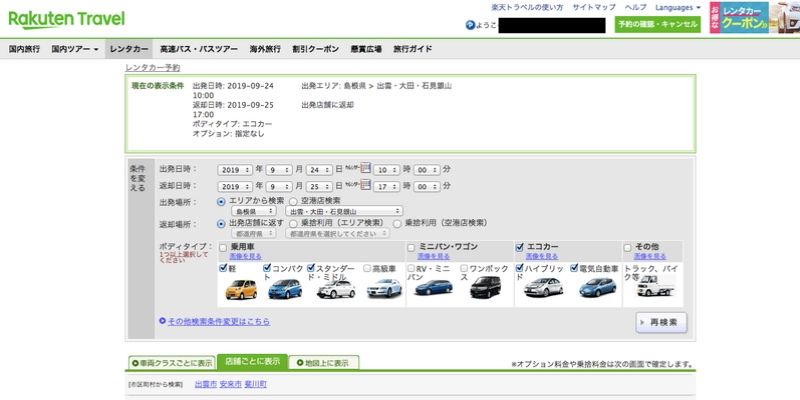
Task: Open return day dropdown showing 25
Action: tap(319, 187)
